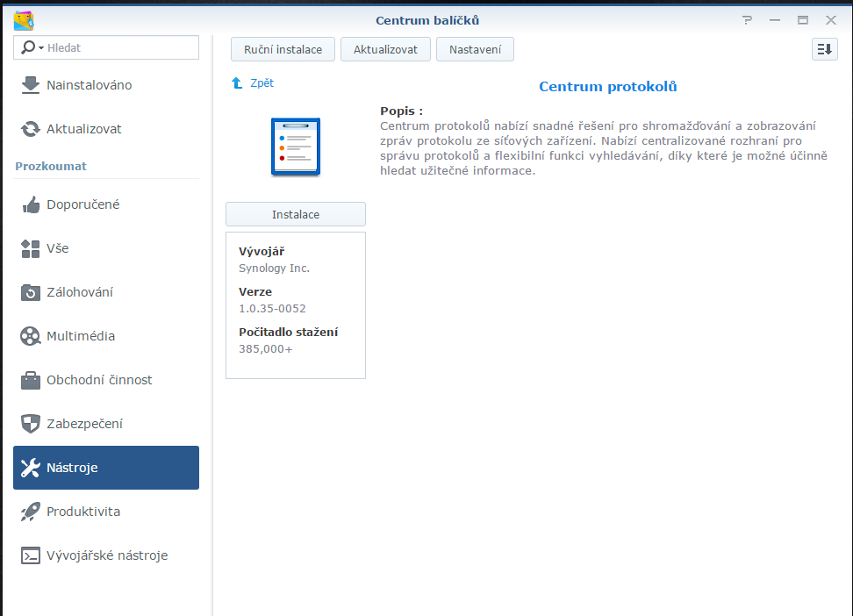
Task: Click the Nainstalováno download tray icon
Action: (31, 85)
